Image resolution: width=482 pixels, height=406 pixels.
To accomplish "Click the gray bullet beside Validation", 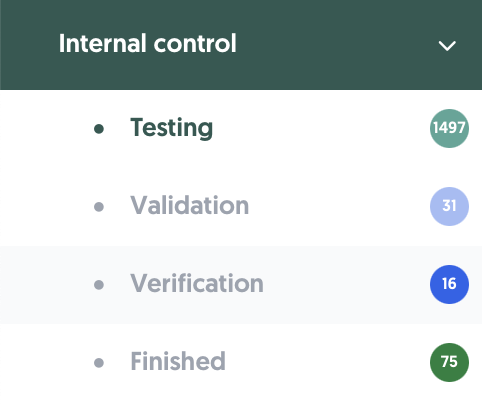I will tap(99, 207).
